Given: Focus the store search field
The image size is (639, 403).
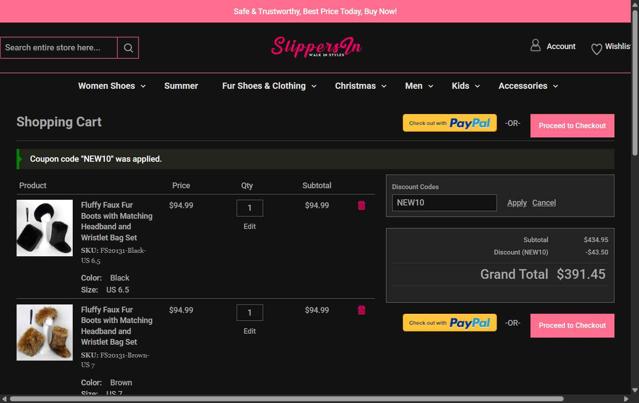Looking at the screenshot, I should [x=59, y=48].
